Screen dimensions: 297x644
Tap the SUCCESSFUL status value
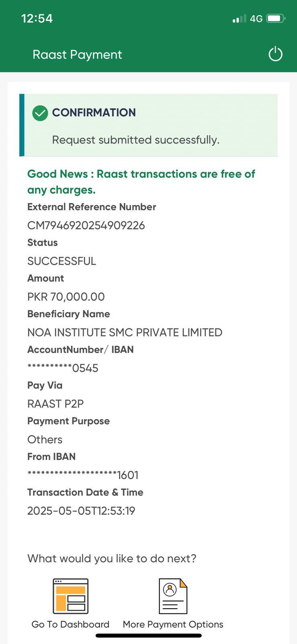pyautogui.click(x=61, y=261)
